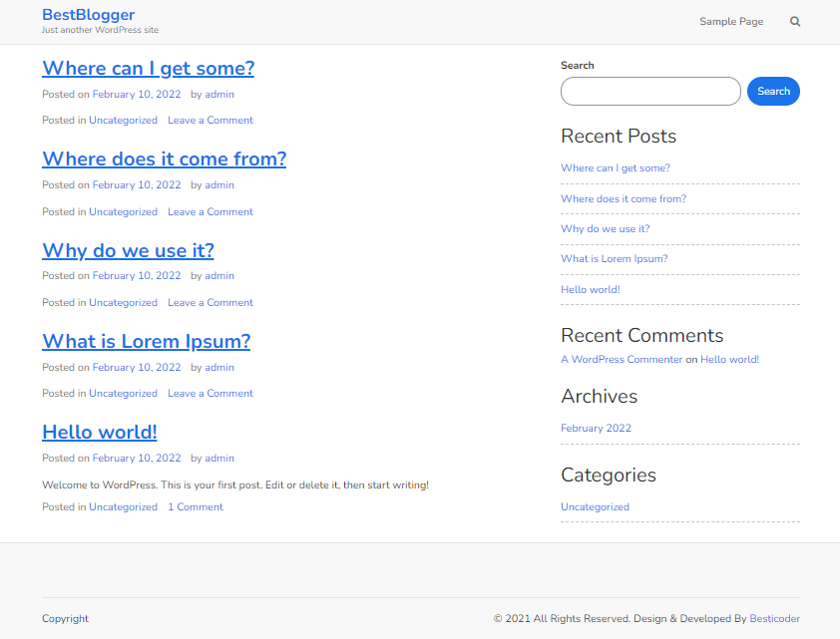The height and width of the screenshot is (639, 840).
Task: Click the BestBlogger site title
Action: 88,14
